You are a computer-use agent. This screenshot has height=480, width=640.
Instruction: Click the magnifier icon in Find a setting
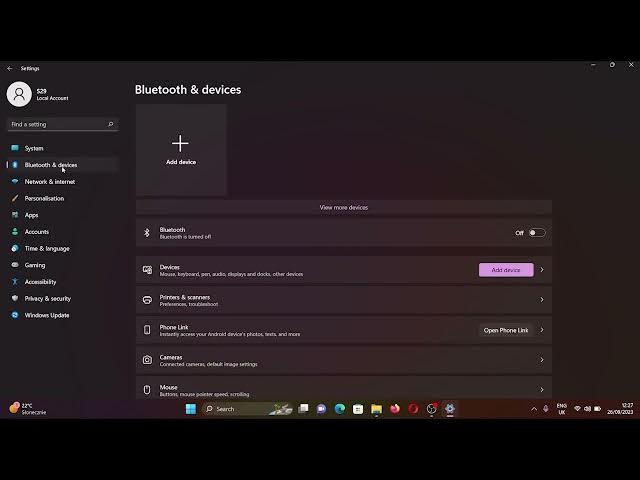pyautogui.click(x=111, y=124)
